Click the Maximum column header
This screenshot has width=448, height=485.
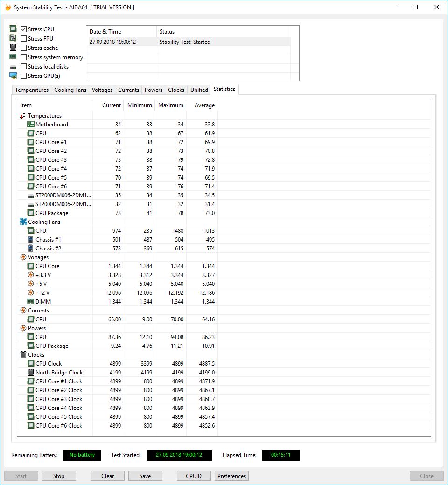tap(171, 105)
